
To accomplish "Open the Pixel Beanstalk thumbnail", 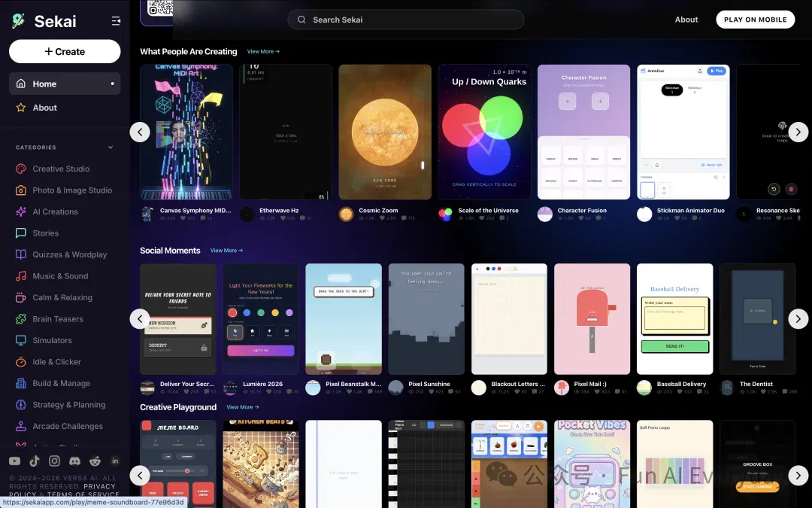I will (344, 319).
